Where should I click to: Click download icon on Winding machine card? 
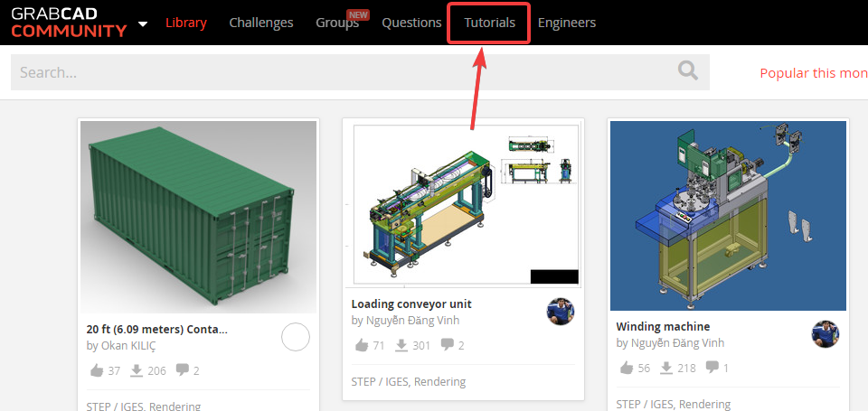pyautogui.click(x=667, y=368)
